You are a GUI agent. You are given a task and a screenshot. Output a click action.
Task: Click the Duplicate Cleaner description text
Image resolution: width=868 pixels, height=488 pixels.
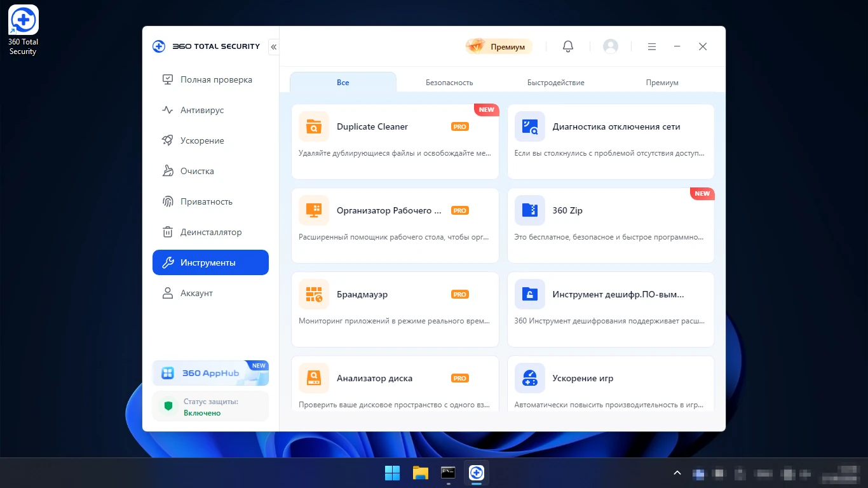coord(395,153)
